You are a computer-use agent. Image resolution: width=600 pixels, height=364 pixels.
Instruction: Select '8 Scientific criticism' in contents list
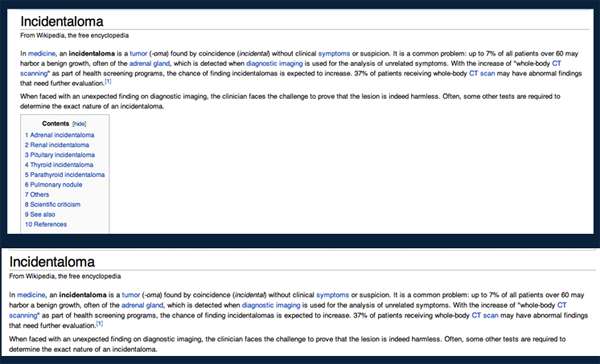click(x=52, y=205)
